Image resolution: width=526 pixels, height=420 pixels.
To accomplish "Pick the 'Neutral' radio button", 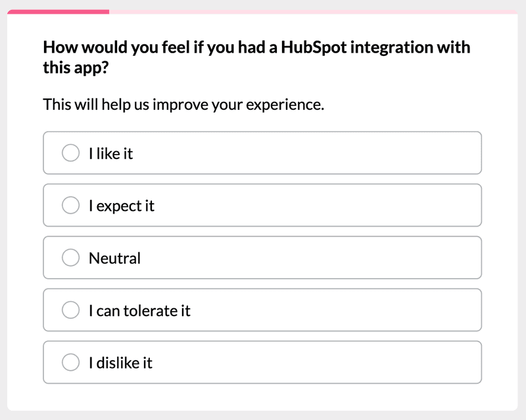I will tap(70, 258).
